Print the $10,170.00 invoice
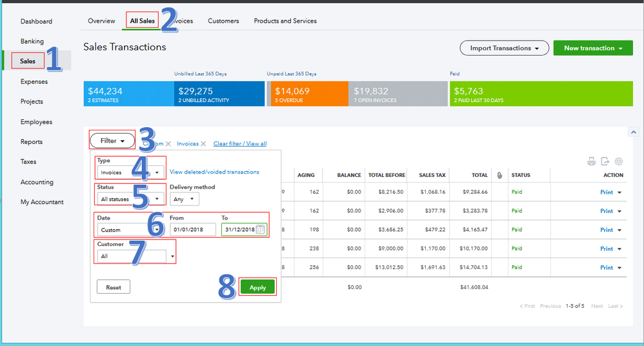 [x=606, y=249]
